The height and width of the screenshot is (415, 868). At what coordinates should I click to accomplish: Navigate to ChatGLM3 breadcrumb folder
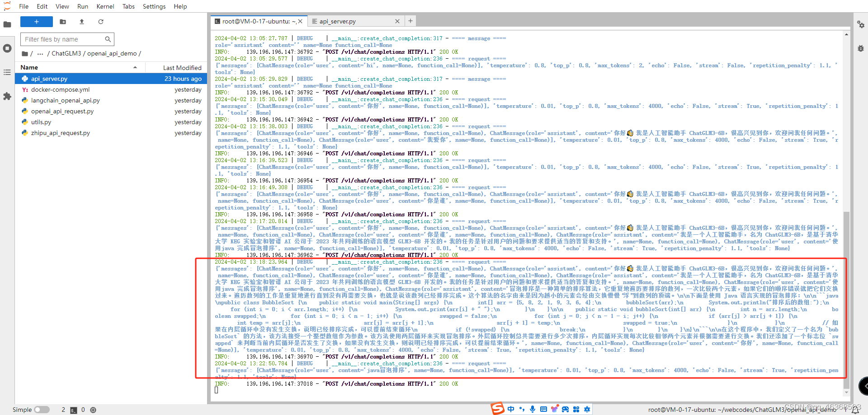pyautogui.click(x=66, y=53)
